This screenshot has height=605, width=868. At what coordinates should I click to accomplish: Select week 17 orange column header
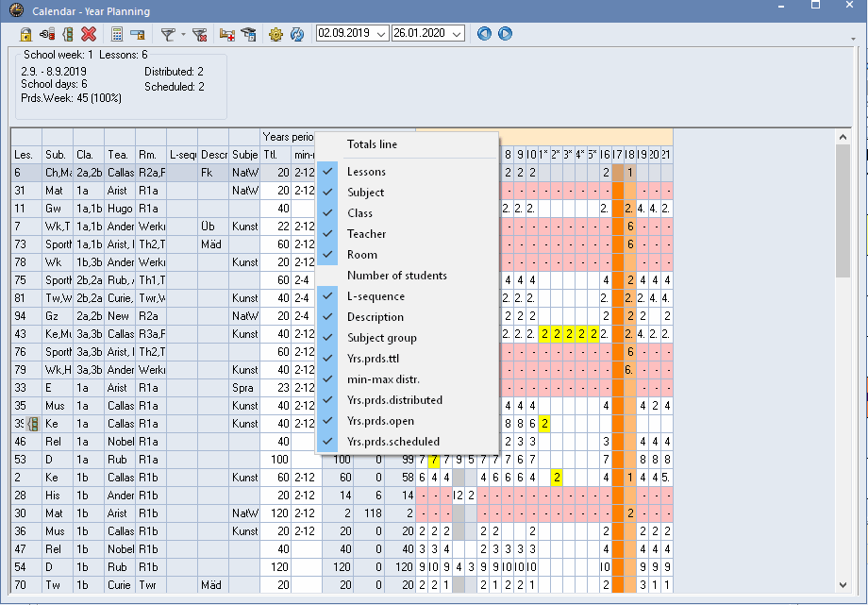617,155
